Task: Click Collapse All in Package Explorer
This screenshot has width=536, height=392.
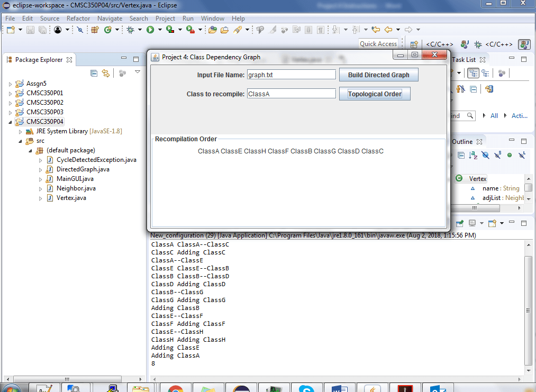Action: click(x=94, y=73)
